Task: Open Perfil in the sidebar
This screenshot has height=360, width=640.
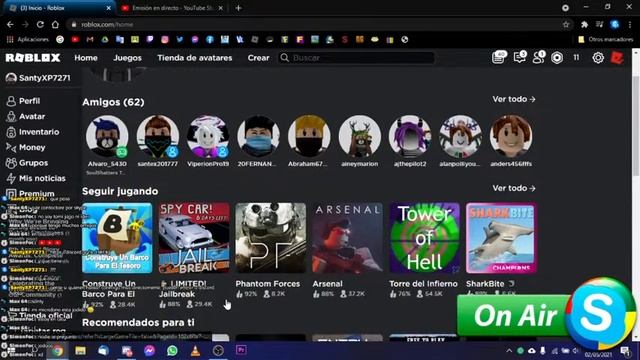Action: coord(23,101)
